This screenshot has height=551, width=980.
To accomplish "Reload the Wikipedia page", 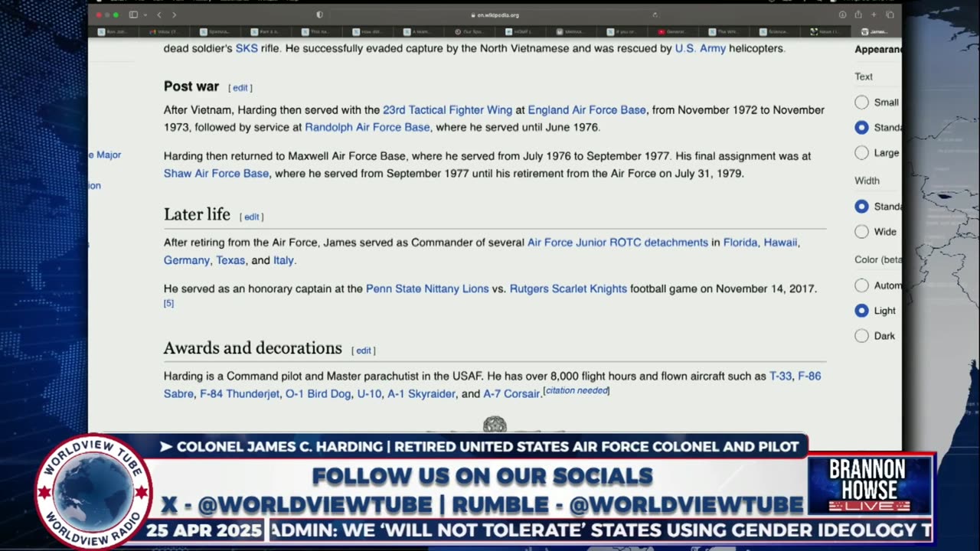I will coord(655,15).
